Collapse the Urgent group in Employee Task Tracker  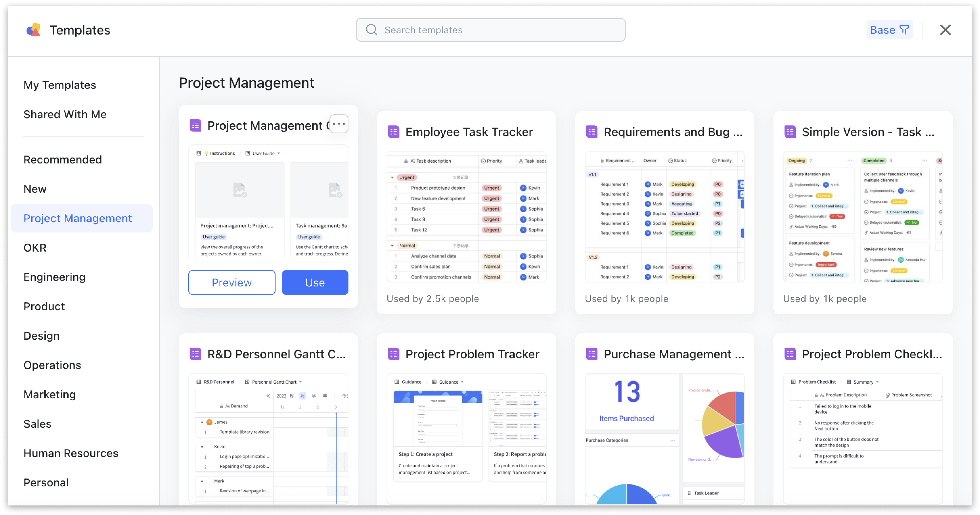392,177
